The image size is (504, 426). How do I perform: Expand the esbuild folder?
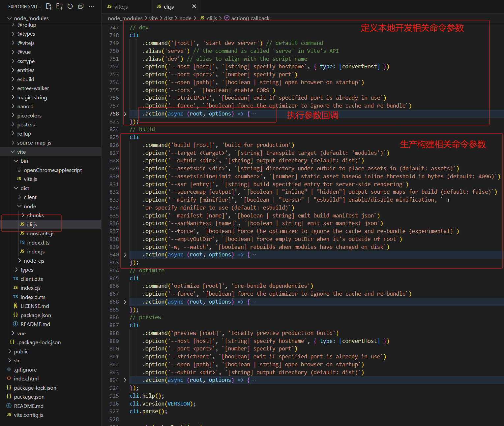[x=50, y=79]
